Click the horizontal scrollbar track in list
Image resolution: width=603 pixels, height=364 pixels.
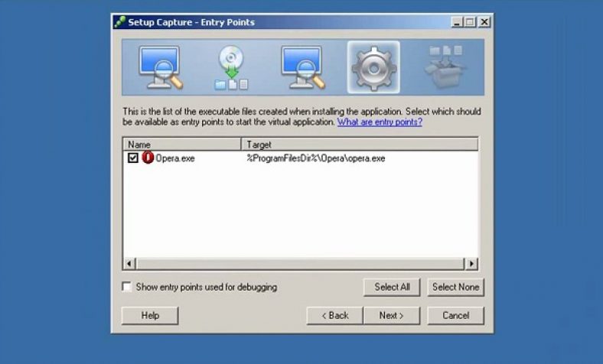pyautogui.click(x=300, y=264)
